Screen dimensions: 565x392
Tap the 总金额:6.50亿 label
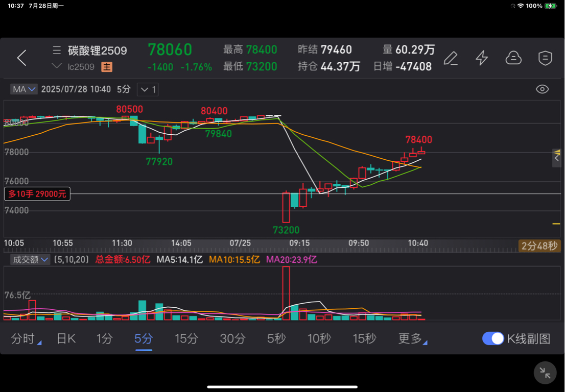tap(123, 259)
